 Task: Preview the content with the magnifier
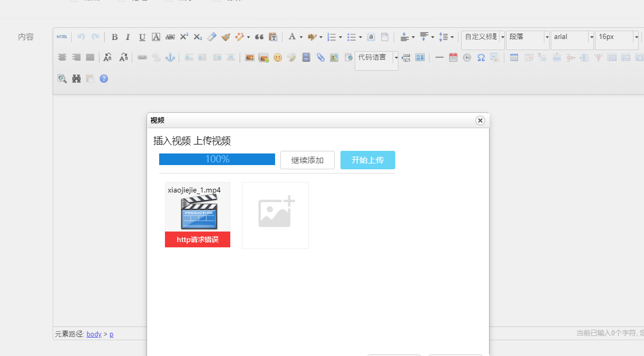(62, 79)
